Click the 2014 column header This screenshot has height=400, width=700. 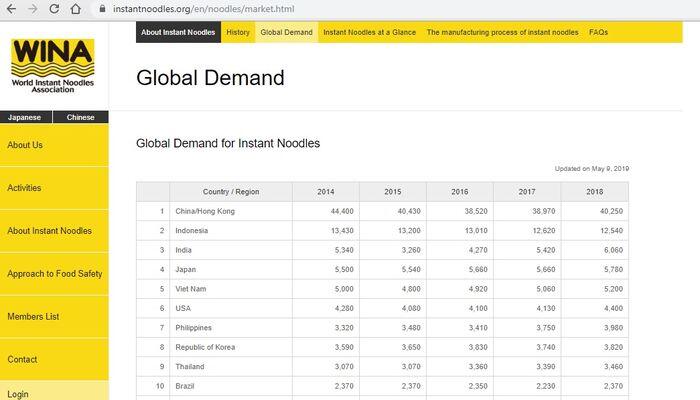click(x=325, y=192)
